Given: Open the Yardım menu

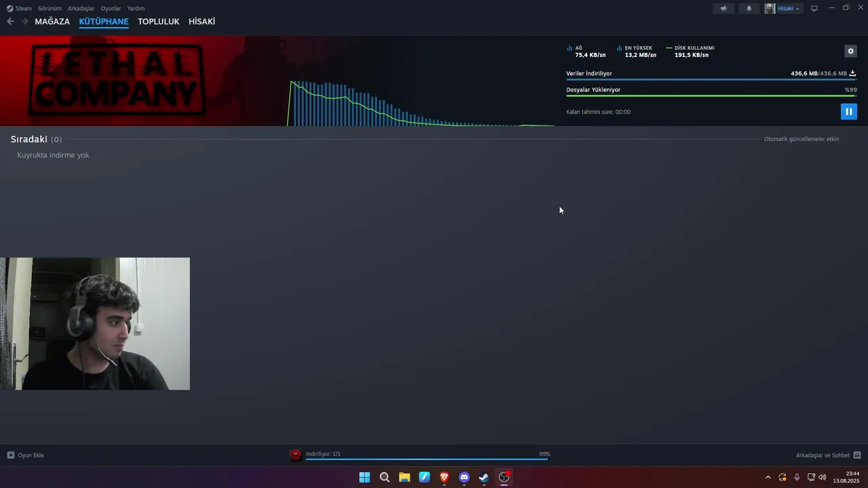Looking at the screenshot, I should (x=136, y=8).
